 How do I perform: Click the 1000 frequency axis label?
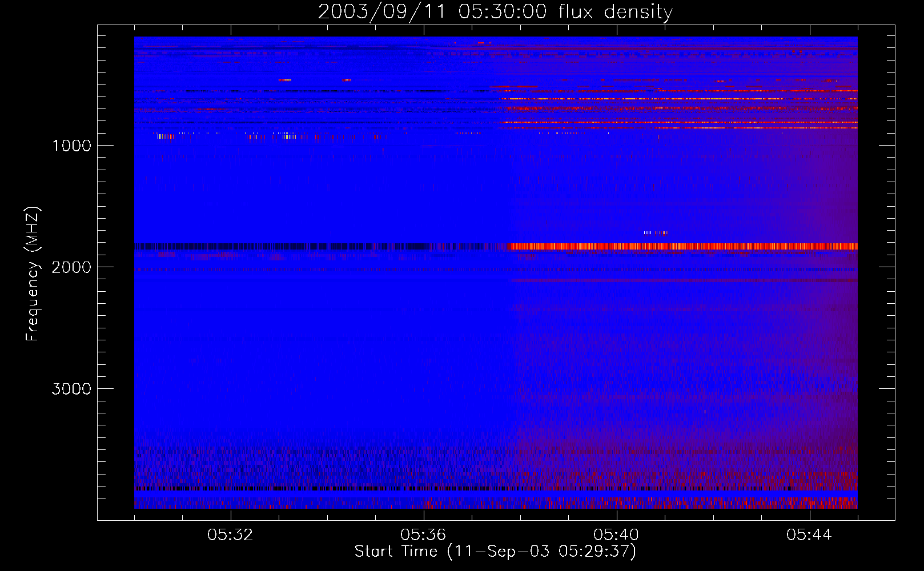point(71,146)
